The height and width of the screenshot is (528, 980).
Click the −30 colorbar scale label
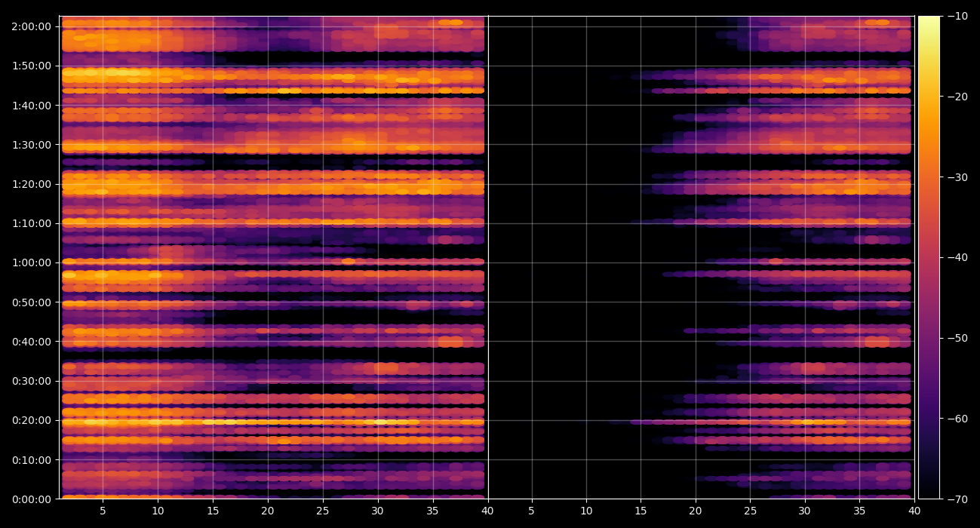(x=958, y=177)
